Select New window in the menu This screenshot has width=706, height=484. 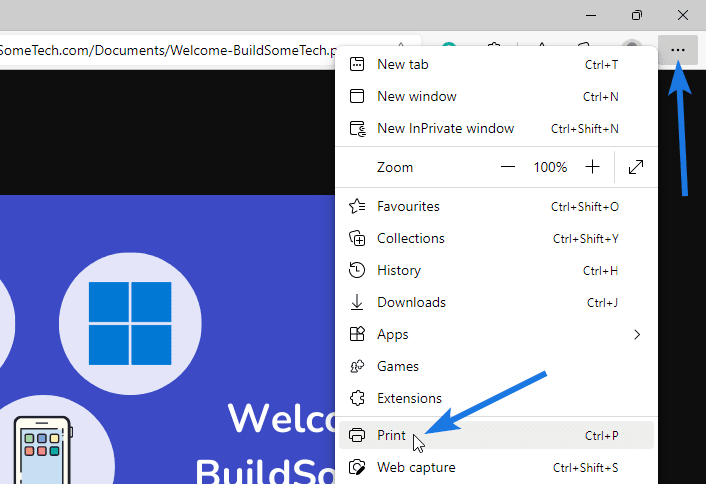point(416,96)
